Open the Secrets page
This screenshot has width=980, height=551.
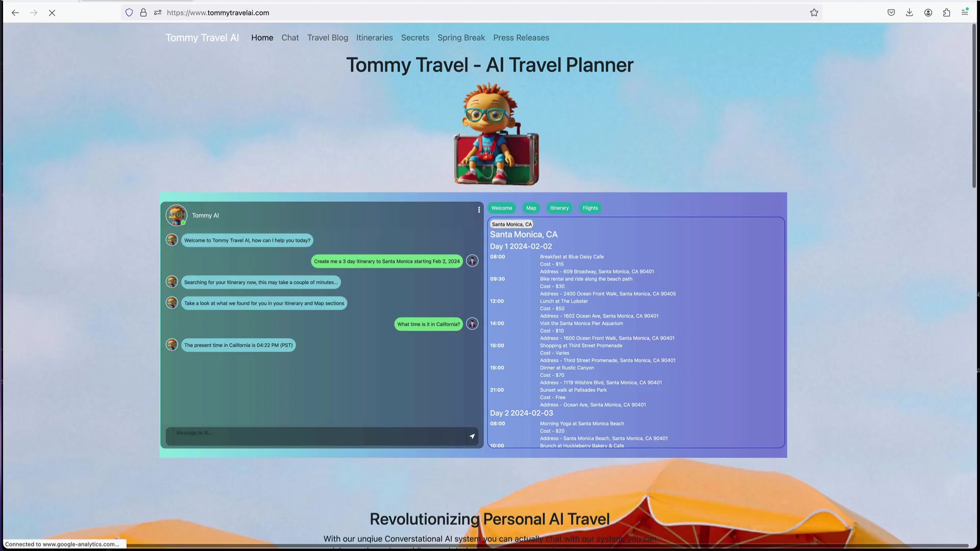415,38
